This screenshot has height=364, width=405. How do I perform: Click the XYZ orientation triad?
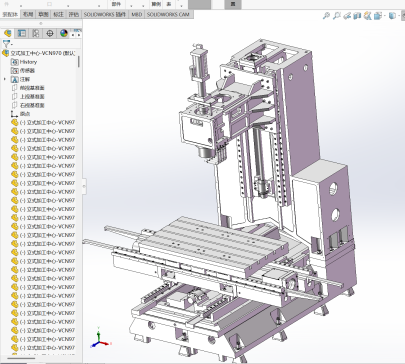(x=100, y=338)
